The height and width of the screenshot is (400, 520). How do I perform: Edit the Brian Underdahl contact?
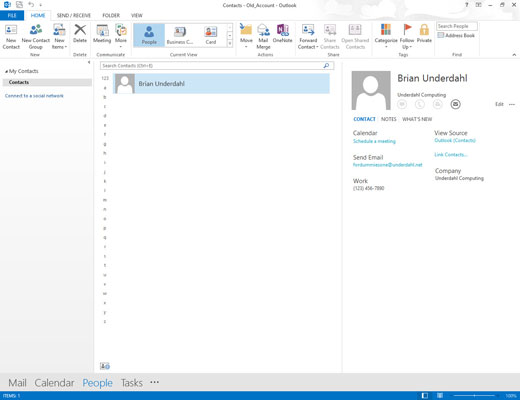(499, 104)
